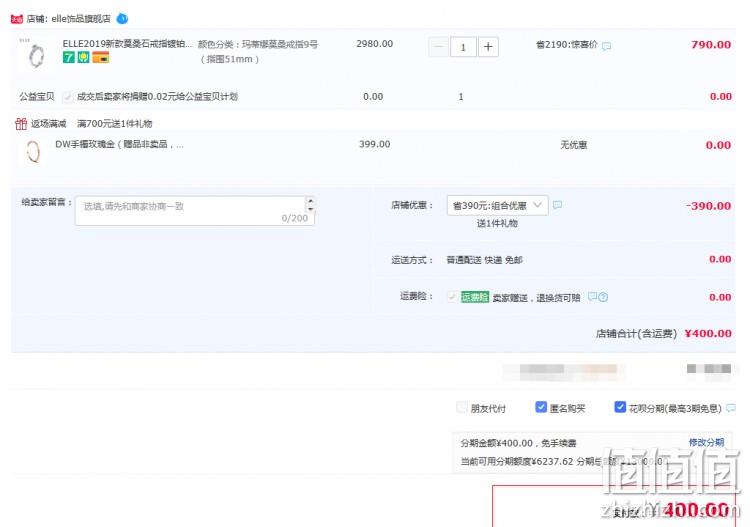Decrease the ring quantity with the minus button
This screenshot has width=750, height=527.
(438, 47)
